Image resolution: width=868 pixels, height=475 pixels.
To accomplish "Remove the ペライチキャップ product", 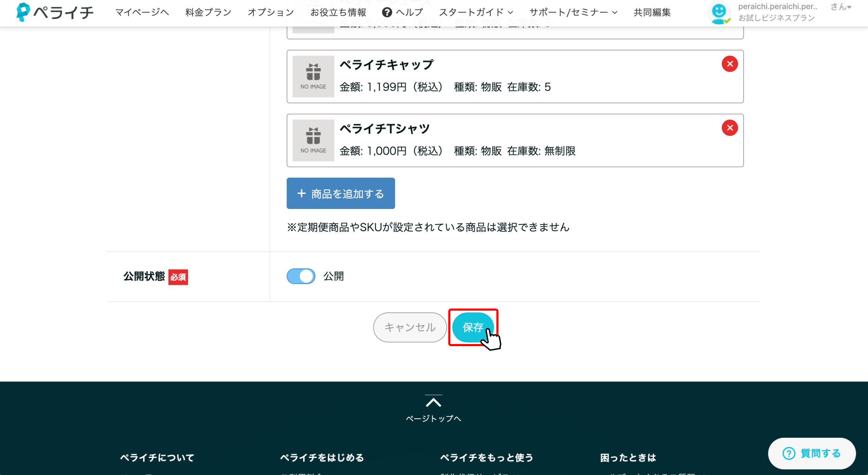I will tap(730, 64).
